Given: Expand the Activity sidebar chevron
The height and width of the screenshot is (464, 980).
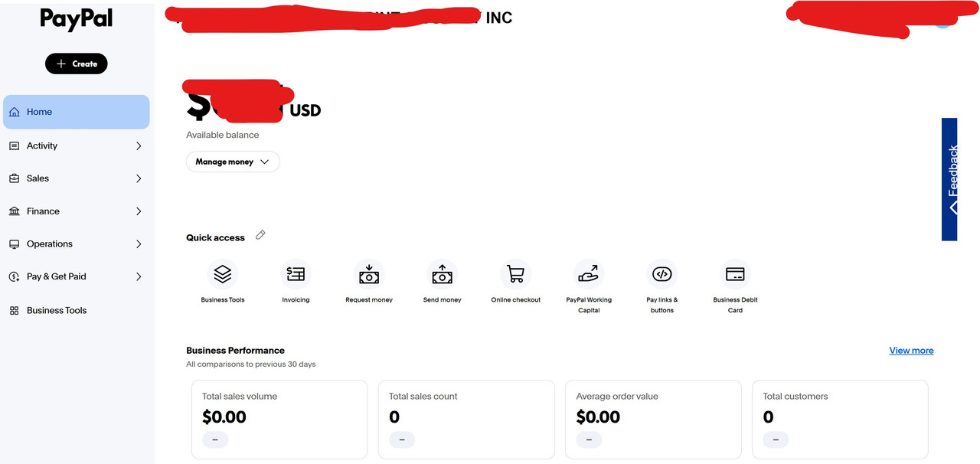Looking at the screenshot, I should [x=139, y=145].
